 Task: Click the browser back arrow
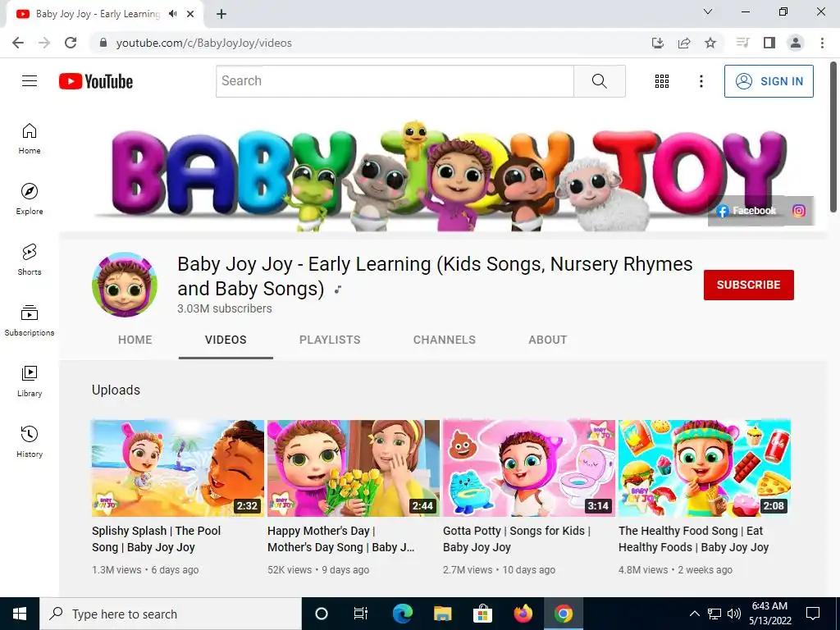[18, 43]
